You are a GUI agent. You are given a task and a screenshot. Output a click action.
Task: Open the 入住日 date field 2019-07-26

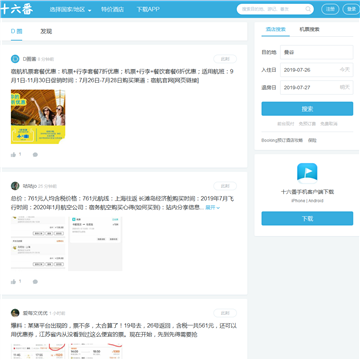tap(317, 70)
